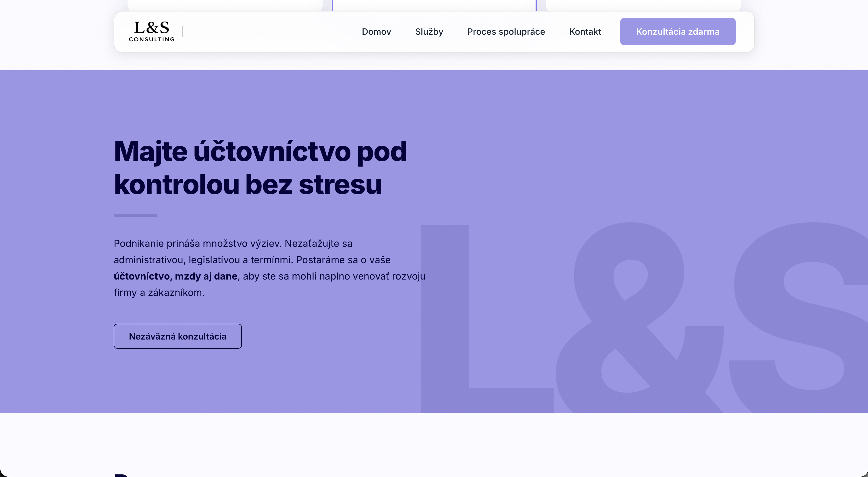The height and width of the screenshot is (477, 868).
Task: Click the L&S Consulting logo
Action: coord(152,32)
